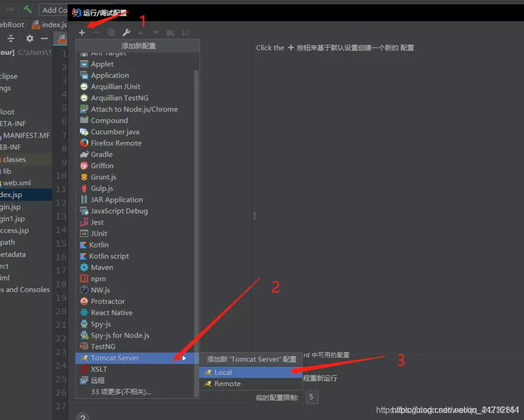
Task: Pick JUnit configuration type
Action: pyautogui.click(x=135, y=234)
